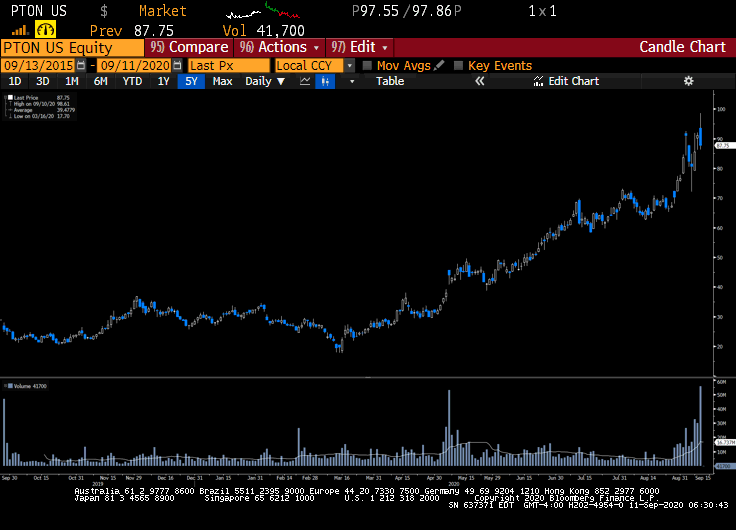Open the start date calendar picker

pos(81,65)
